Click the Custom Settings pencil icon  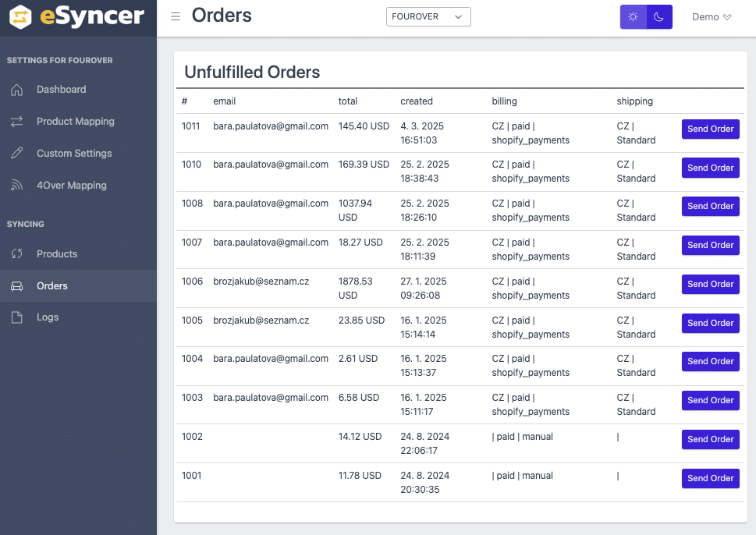[x=17, y=154]
